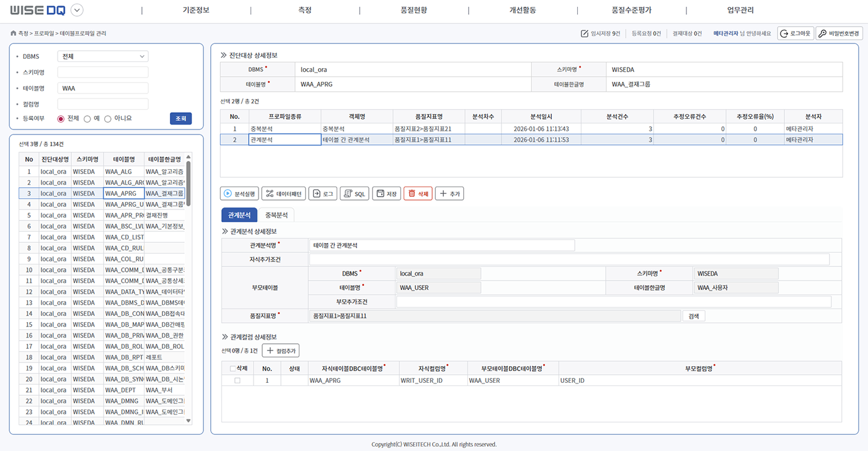Select the 아니요 radio button

click(x=108, y=119)
